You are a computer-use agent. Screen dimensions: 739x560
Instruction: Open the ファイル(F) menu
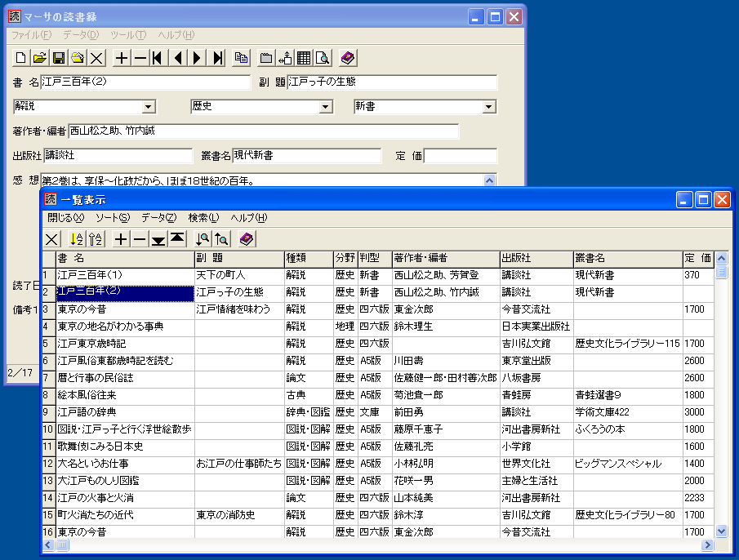pyautogui.click(x=32, y=35)
